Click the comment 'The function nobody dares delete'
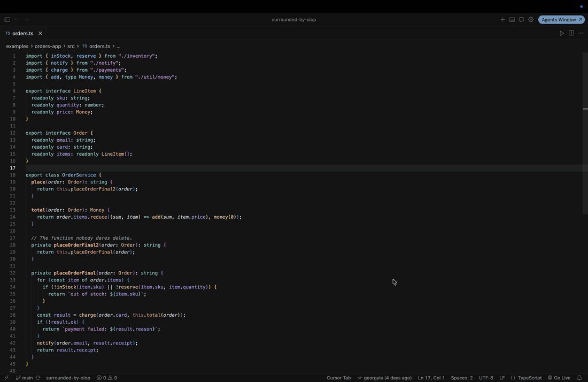588x382 pixels. click(x=82, y=238)
